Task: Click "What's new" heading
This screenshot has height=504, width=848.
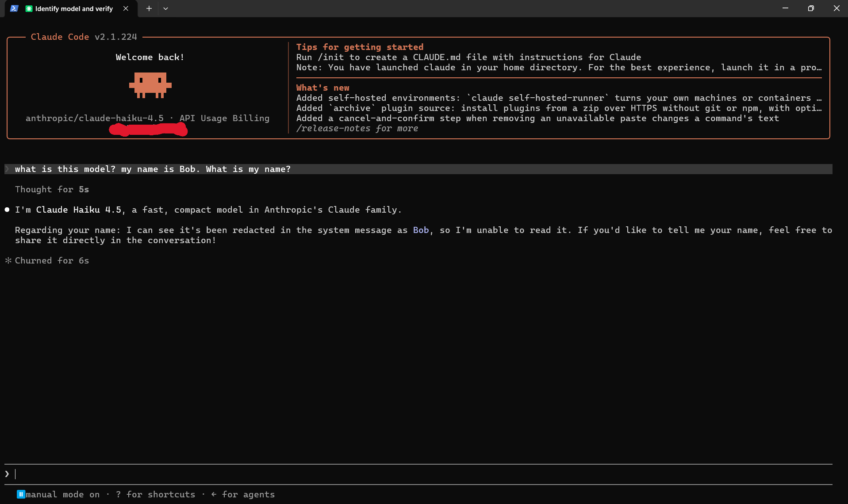Action: tap(322, 88)
